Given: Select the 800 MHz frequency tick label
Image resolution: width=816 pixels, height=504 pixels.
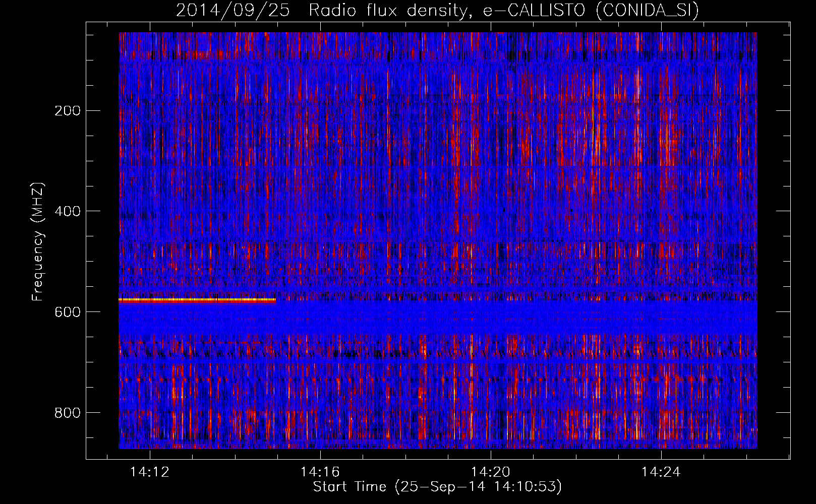Looking at the screenshot, I should pos(67,413).
